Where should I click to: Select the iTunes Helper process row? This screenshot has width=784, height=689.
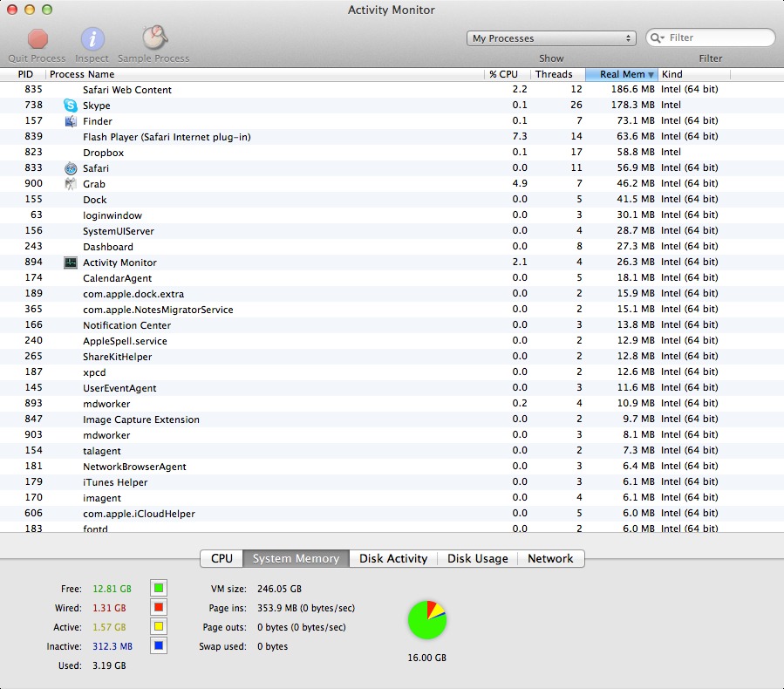click(x=392, y=482)
